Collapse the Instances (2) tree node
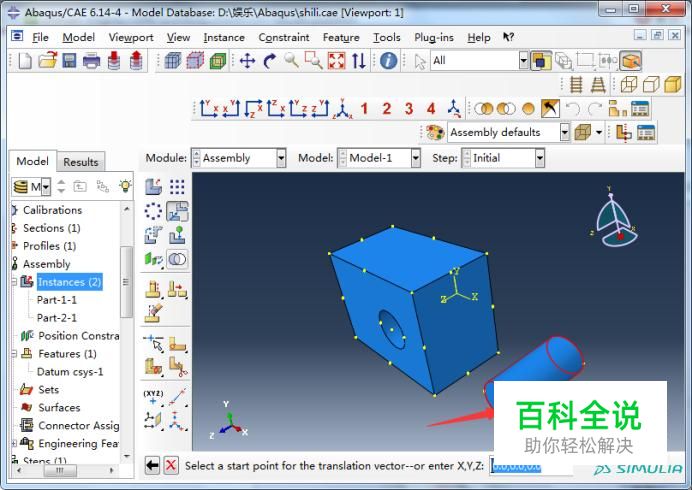Image resolution: width=692 pixels, height=490 pixels. pos(14,282)
